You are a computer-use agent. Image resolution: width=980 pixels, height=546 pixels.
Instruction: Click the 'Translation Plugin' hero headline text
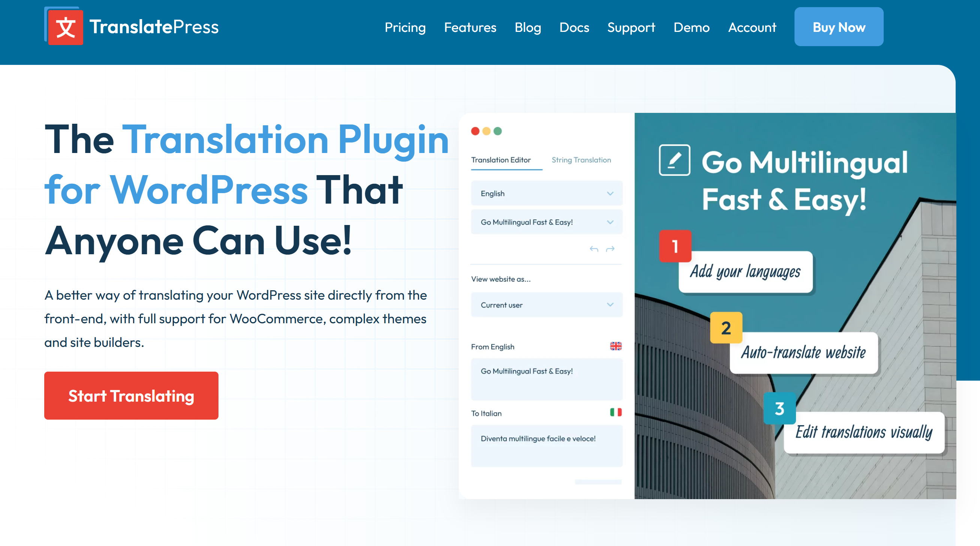[x=286, y=140]
